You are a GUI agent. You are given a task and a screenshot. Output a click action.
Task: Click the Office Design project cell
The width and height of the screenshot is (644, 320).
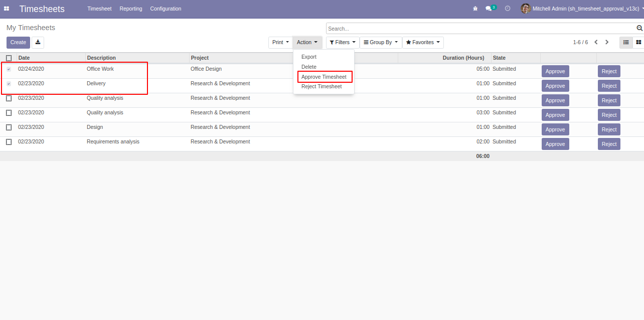coord(206,69)
